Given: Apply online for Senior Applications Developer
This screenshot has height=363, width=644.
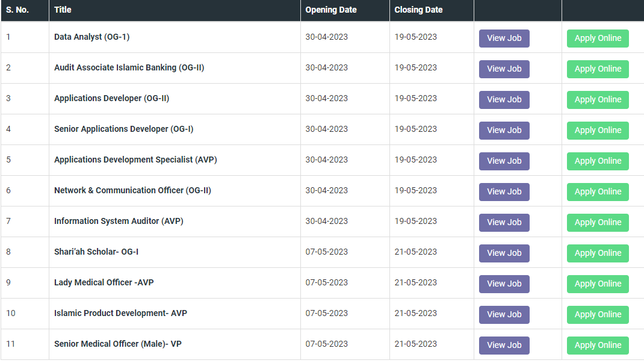Looking at the screenshot, I should [x=598, y=130].
